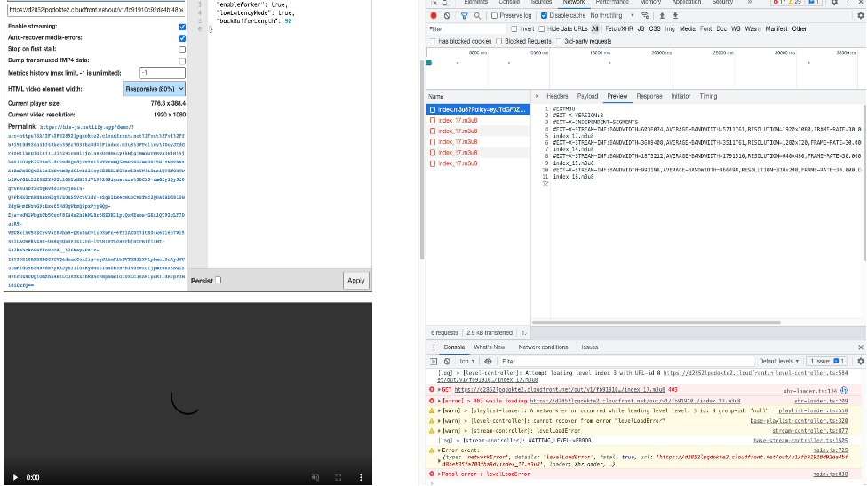Image resolution: width=868 pixels, height=486 pixels.
Task: Open Network conditions drawer tab
Action: (x=543, y=347)
